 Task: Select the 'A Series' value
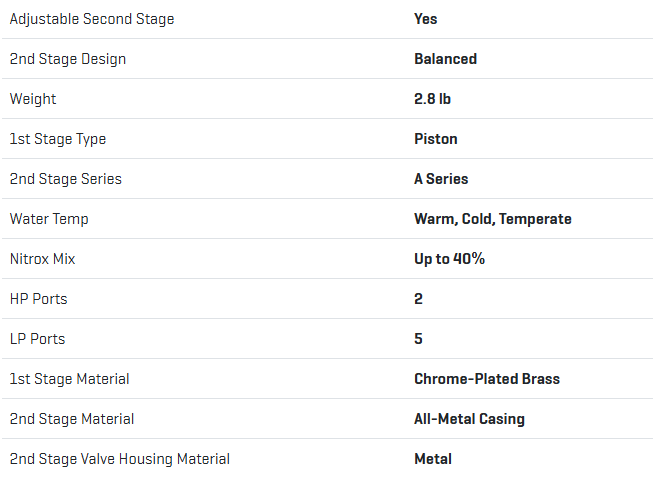[441, 179]
